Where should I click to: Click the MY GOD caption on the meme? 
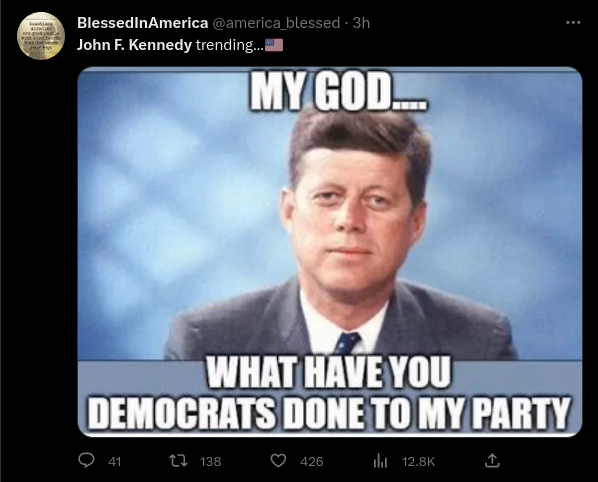339,91
